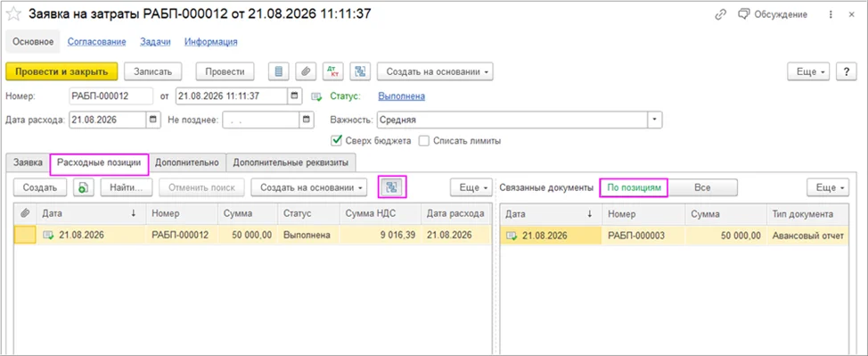Click document icon in linked documents row
Screen dimensions: 868x356
[x=512, y=236]
